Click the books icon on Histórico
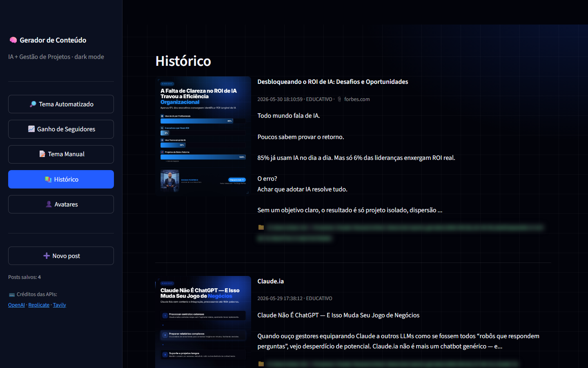 (48, 180)
